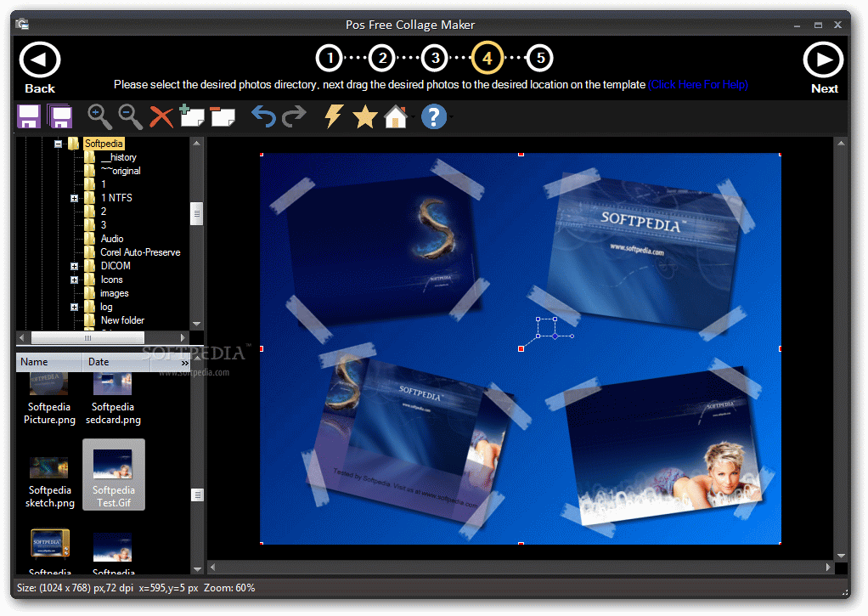Viewport: 868px width, 616px height.
Task: Click folder tree scroll up arrow
Action: coord(196,143)
